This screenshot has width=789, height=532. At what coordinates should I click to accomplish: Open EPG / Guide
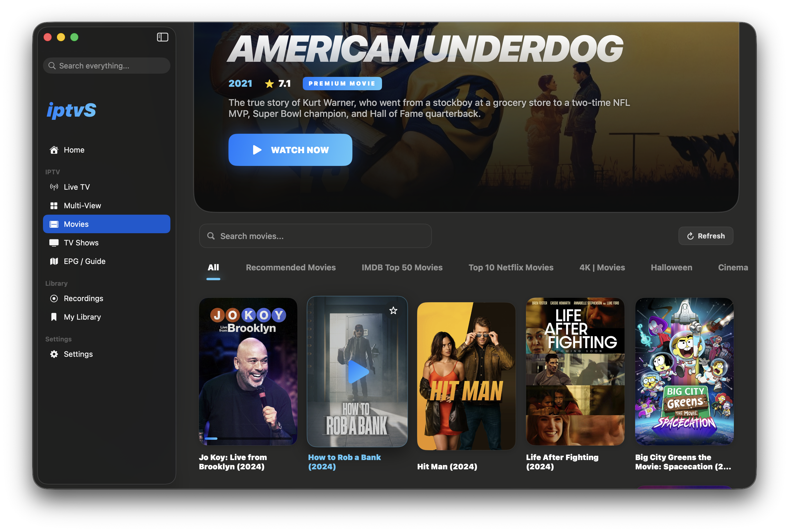[107, 261]
